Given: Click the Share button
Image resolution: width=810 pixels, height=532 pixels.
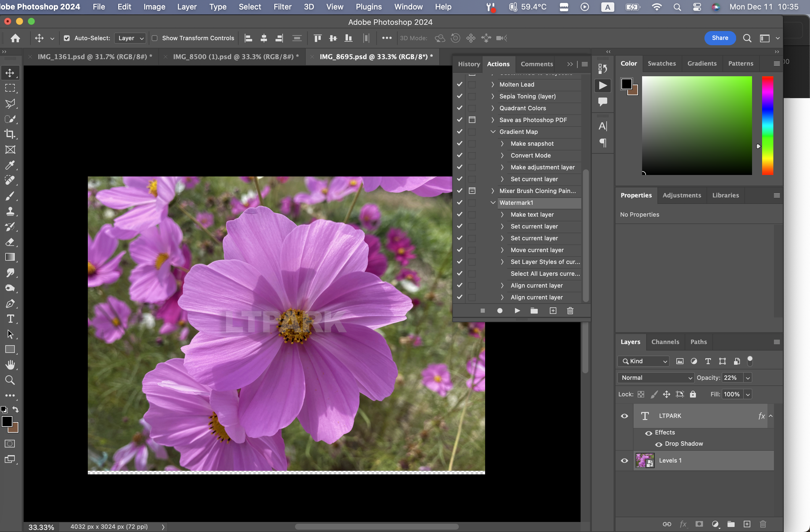Looking at the screenshot, I should point(720,38).
